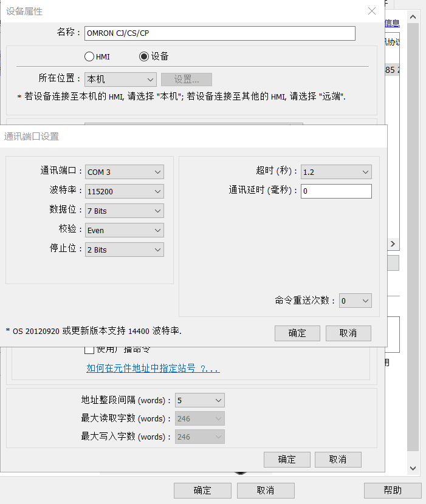Select the HMI radio button
426x504 pixels.
click(89, 56)
